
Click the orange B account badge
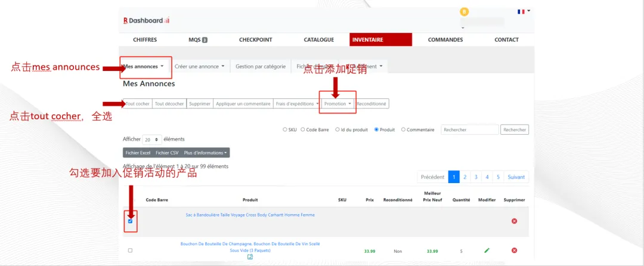click(465, 11)
